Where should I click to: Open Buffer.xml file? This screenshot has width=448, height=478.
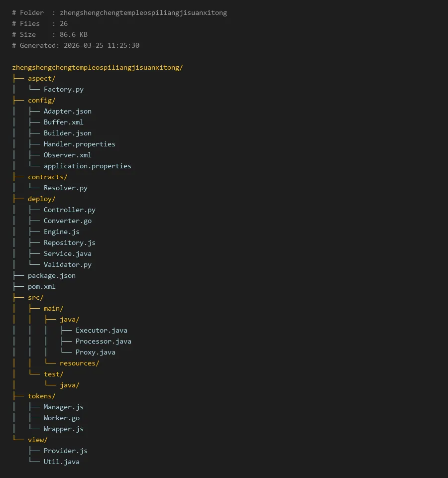tap(63, 122)
